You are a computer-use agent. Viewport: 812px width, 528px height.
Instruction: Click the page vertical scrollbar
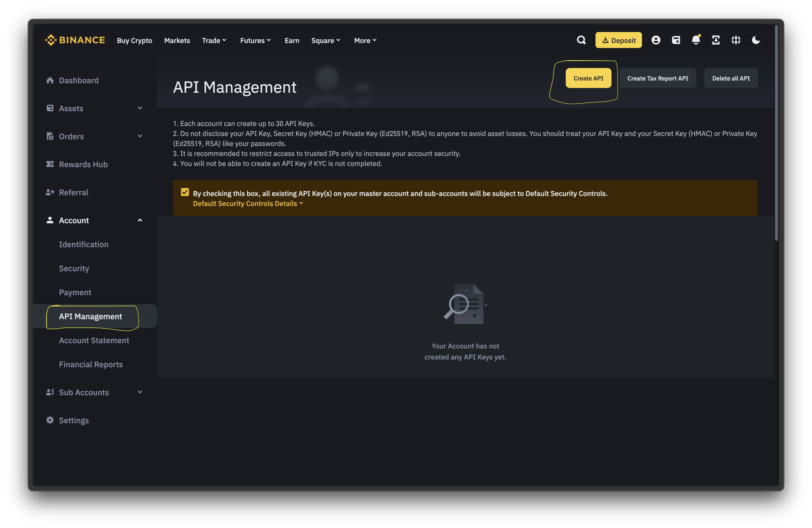pos(776,133)
